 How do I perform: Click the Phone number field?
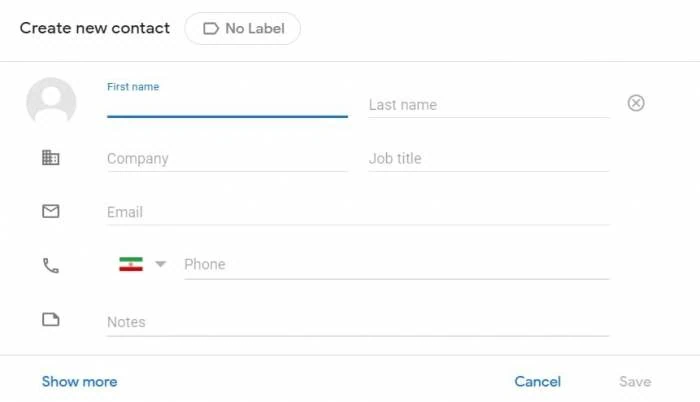396,264
